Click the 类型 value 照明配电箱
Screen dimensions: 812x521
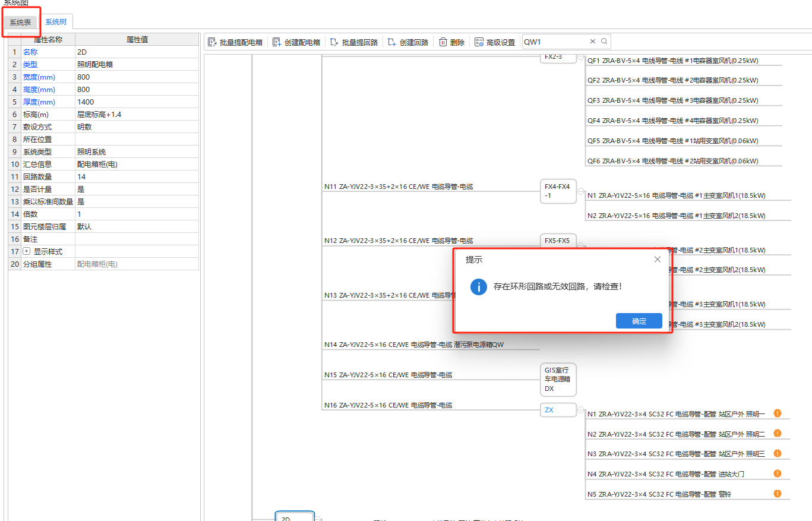pos(137,64)
